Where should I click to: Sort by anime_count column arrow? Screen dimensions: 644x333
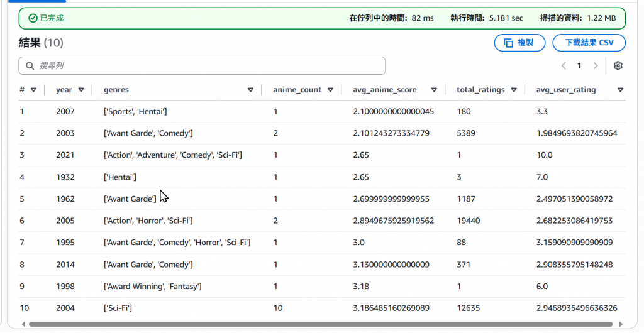tap(330, 90)
